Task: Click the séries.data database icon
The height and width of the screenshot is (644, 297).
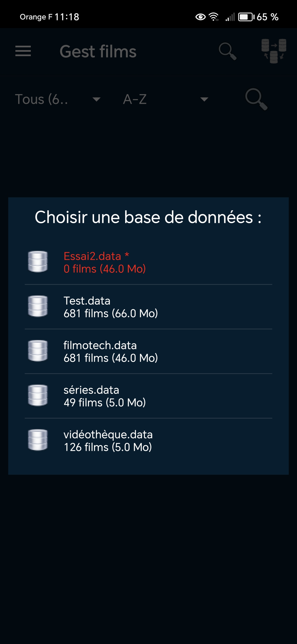Action: (38, 395)
